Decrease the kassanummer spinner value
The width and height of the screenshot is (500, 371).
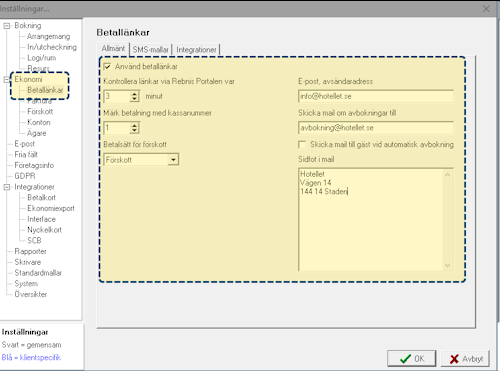point(134,131)
